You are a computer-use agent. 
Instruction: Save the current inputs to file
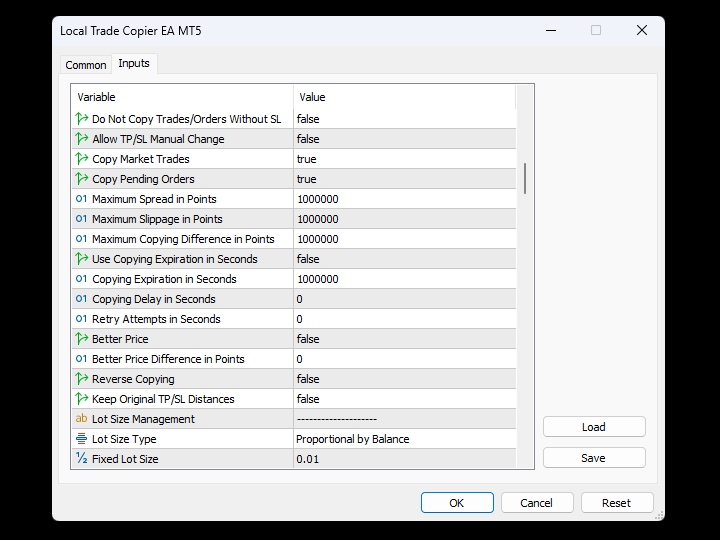click(594, 458)
